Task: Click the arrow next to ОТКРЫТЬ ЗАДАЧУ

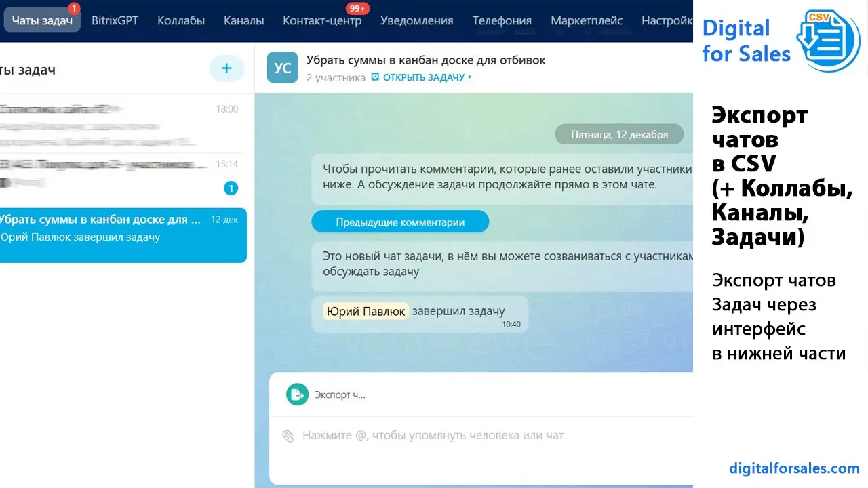Action: [x=470, y=77]
